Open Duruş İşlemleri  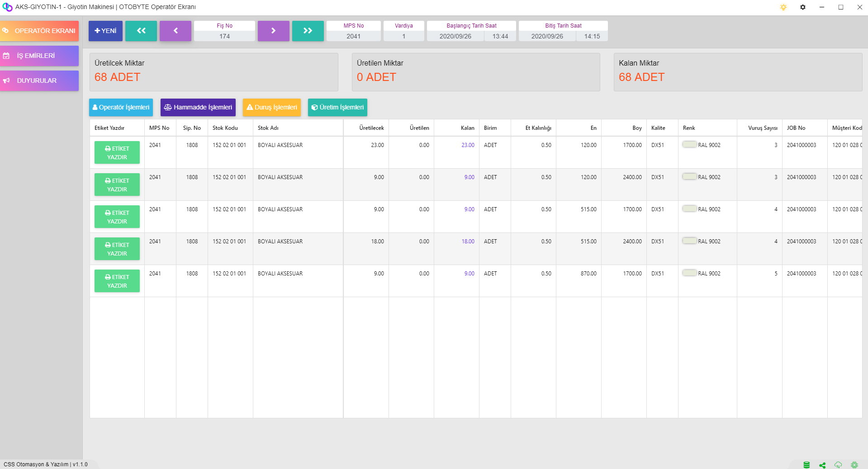[x=271, y=107]
